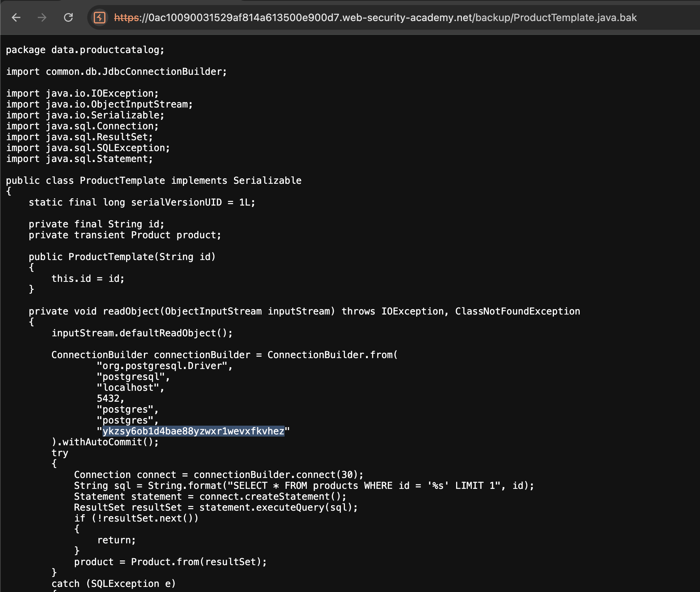Click the serialVersionUID declaration line
The image size is (700, 592).
click(142, 202)
